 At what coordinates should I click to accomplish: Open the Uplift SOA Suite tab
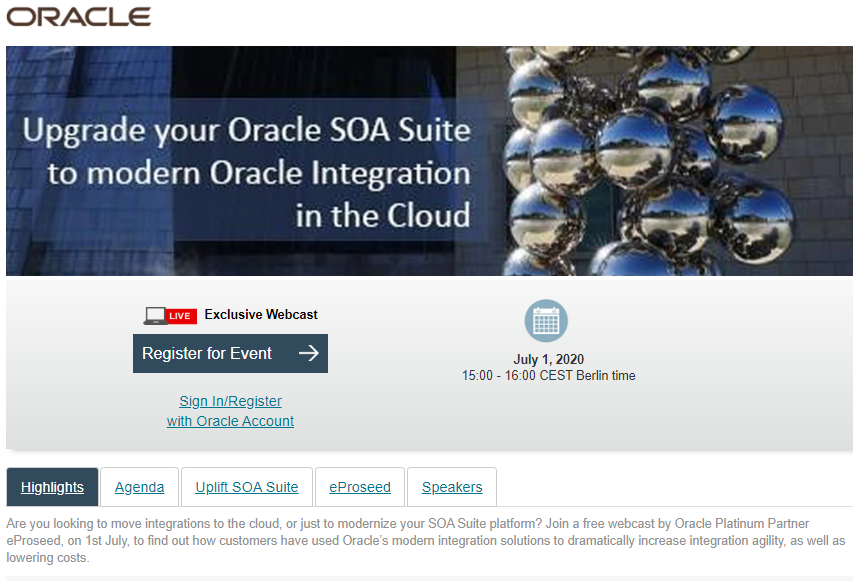tap(247, 487)
